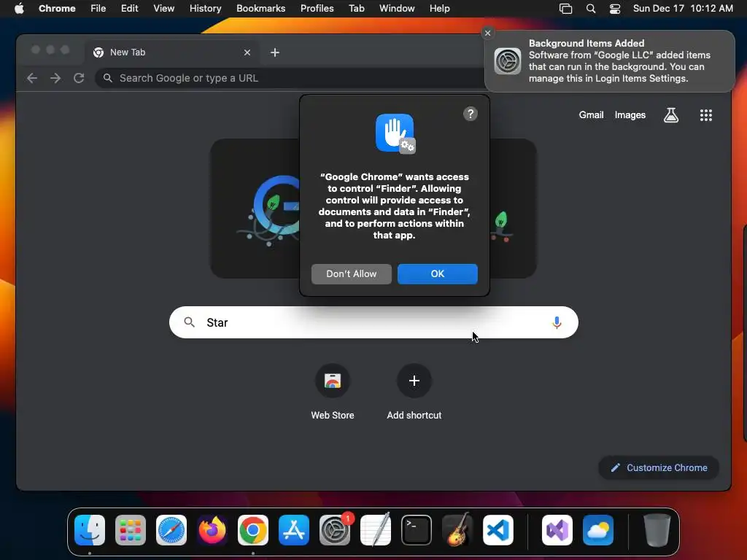Open the Help menu

(439, 9)
